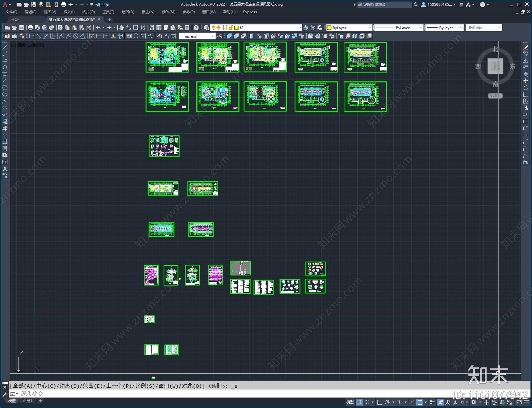The image size is (532, 408).
Task: Toggle object snap in status bar
Action: [420, 402]
